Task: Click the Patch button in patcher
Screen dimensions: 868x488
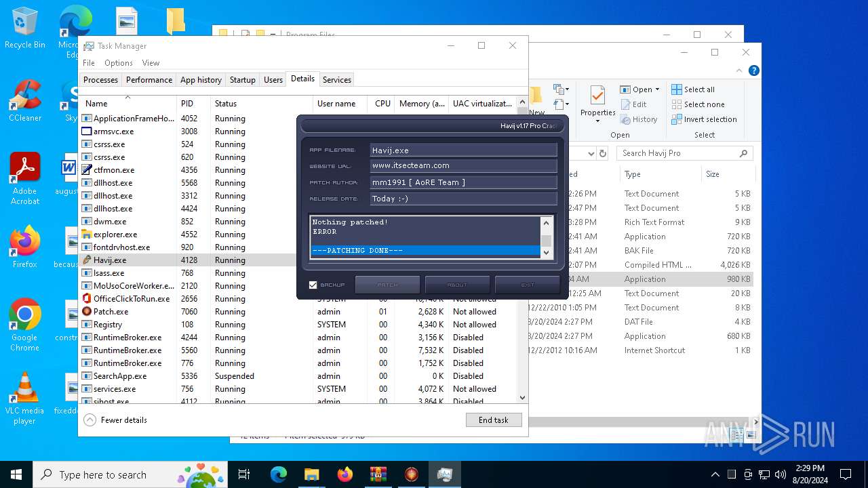Action: tap(388, 285)
